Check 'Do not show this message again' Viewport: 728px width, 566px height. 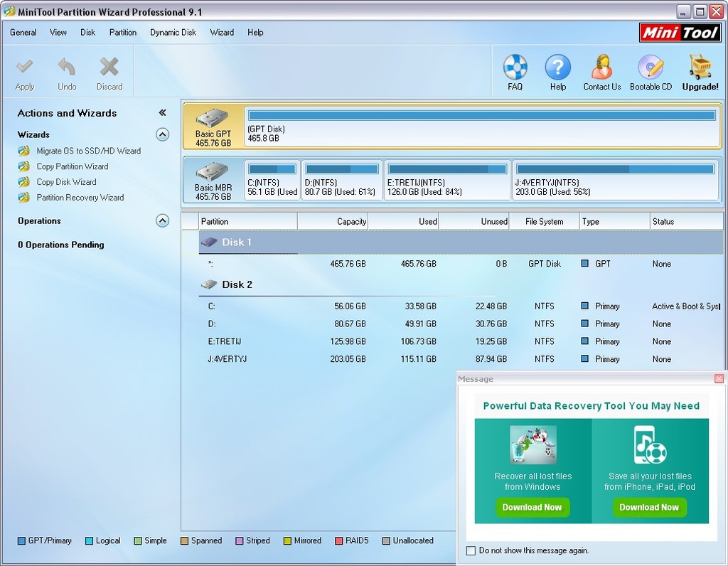tap(471, 550)
